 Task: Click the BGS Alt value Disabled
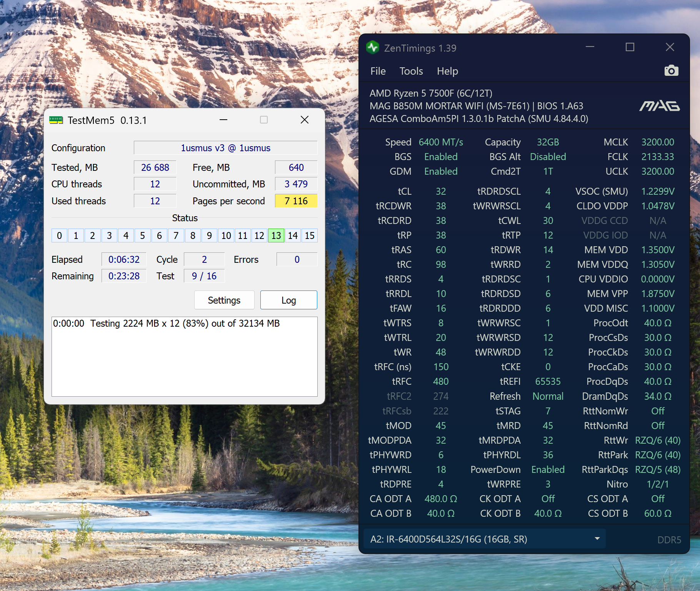coord(548,157)
